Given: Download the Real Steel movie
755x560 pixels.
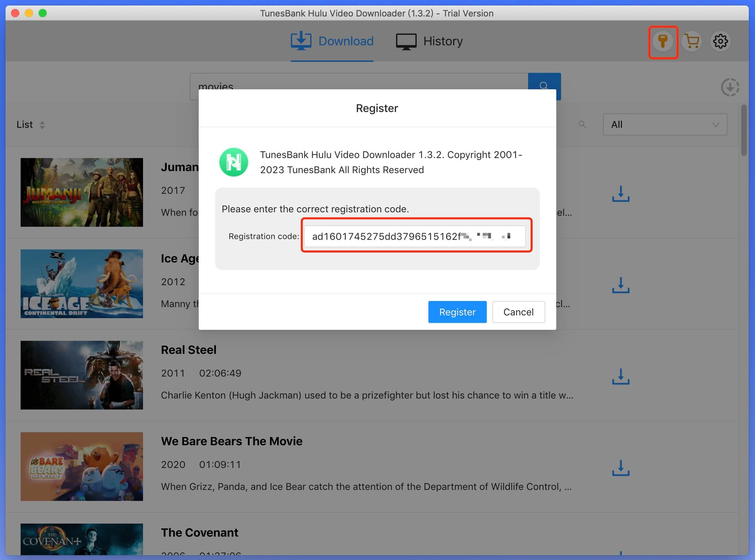Looking at the screenshot, I should 621,377.
